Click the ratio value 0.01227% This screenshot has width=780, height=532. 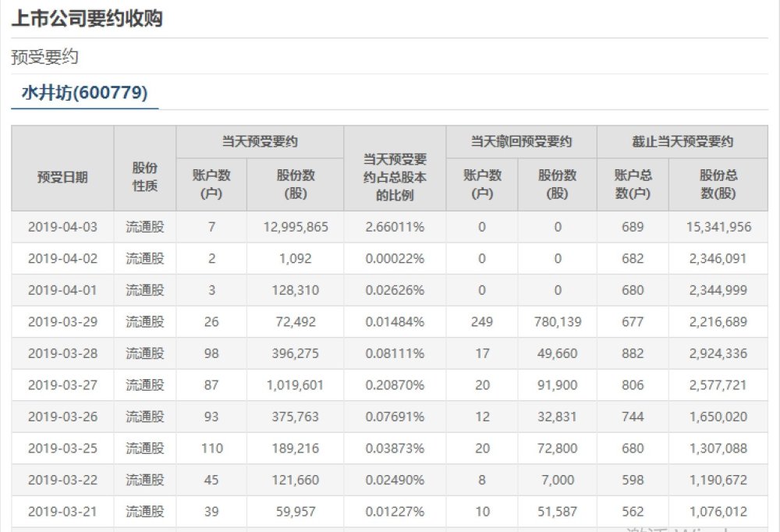click(x=395, y=512)
